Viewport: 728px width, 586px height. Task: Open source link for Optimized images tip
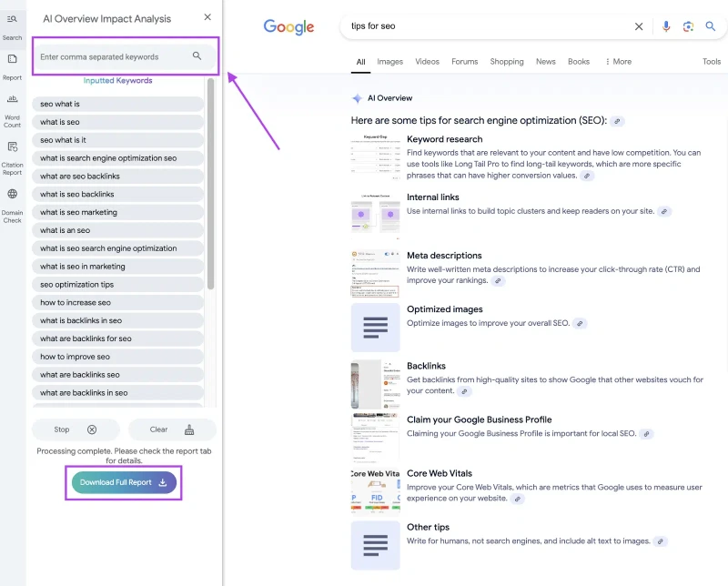tap(580, 324)
